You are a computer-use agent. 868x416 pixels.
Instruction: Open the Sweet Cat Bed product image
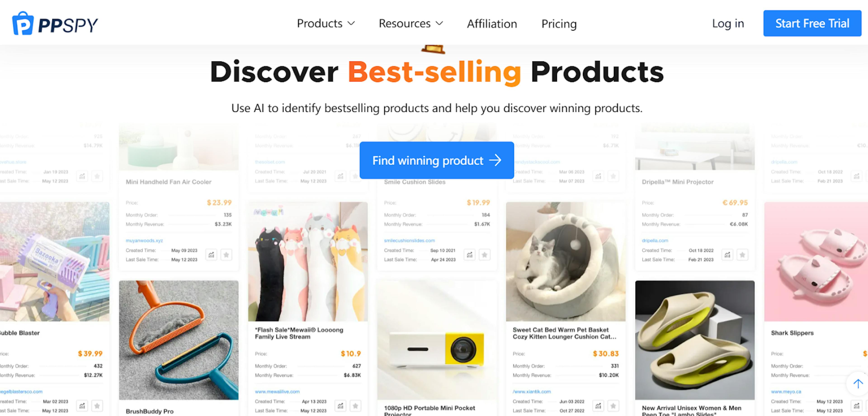[565, 262]
